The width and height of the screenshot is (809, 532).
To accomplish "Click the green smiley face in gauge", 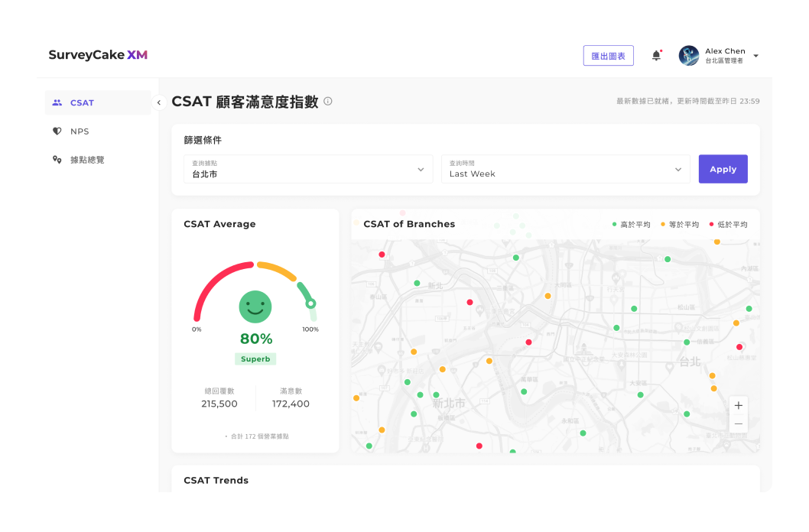I will coord(255,307).
